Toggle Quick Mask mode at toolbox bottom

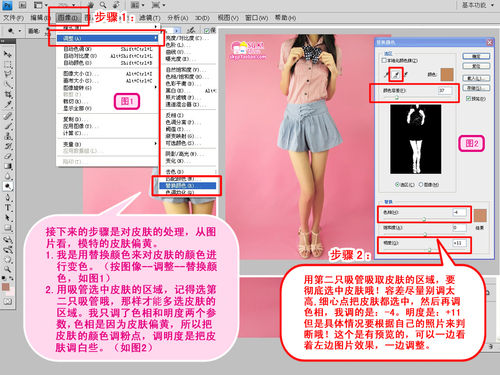pos(7,301)
